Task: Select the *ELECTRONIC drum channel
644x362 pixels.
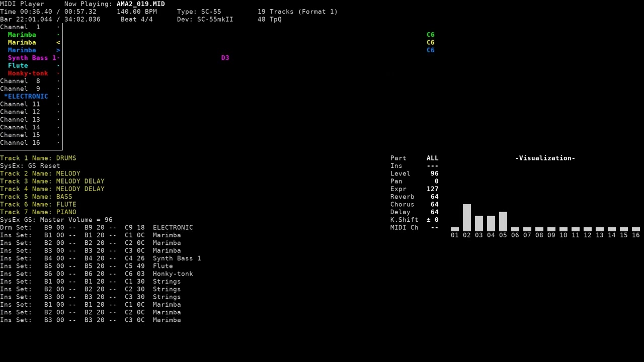Action: (x=30, y=97)
